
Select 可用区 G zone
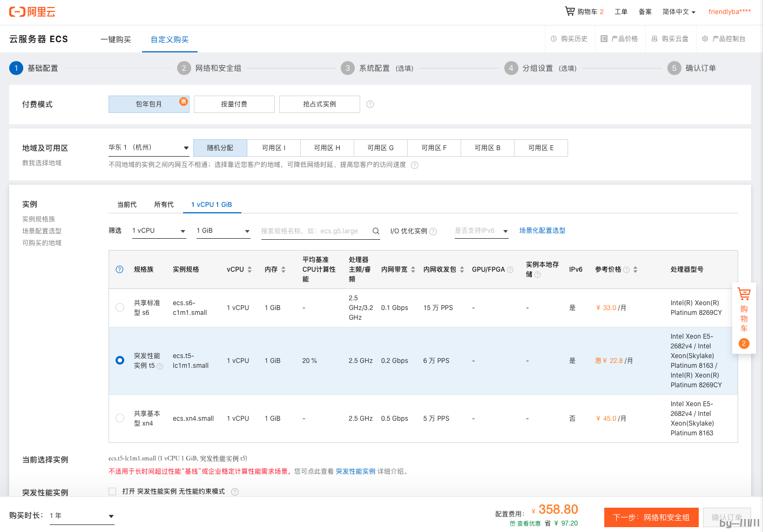[381, 148]
